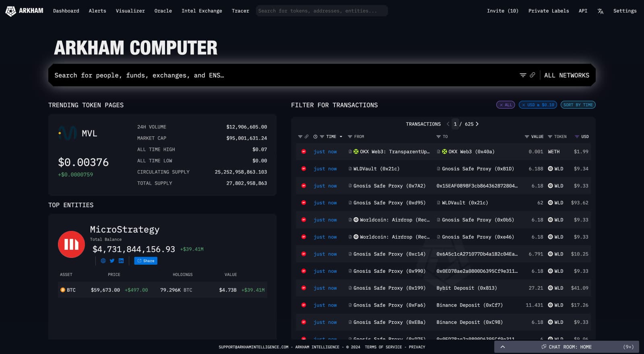
Task: Click the blue Share button
Action: pyautogui.click(x=146, y=261)
